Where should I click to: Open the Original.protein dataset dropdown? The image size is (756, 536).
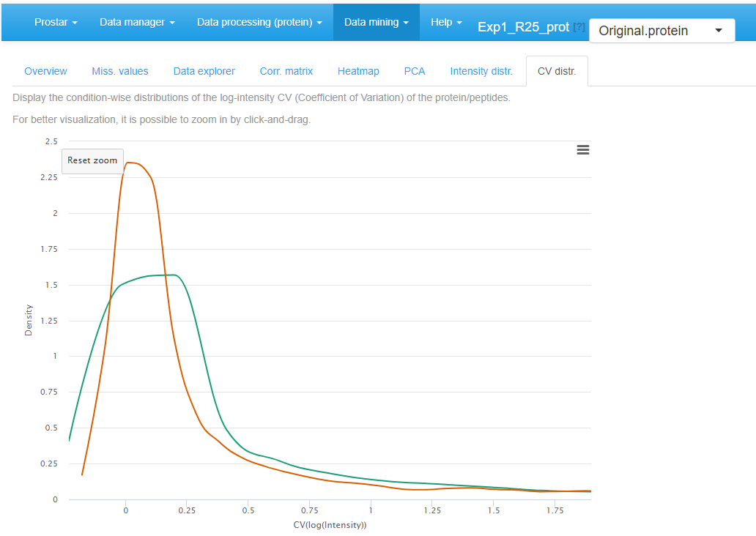pyautogui.click(x=661, y=31)
